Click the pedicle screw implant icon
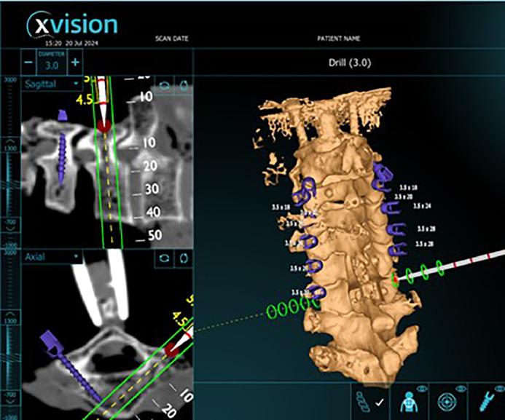This screenshot has height=420, width=505. tap(485, 402)
